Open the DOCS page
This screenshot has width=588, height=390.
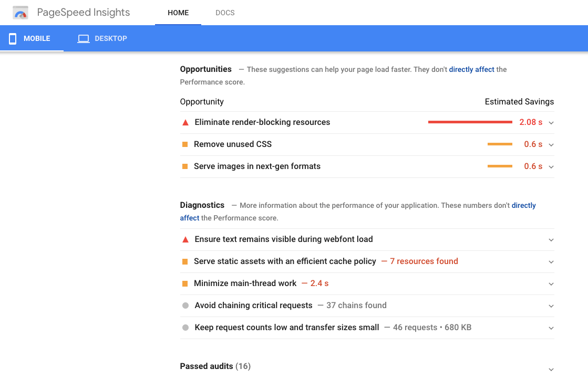point(225,13)
